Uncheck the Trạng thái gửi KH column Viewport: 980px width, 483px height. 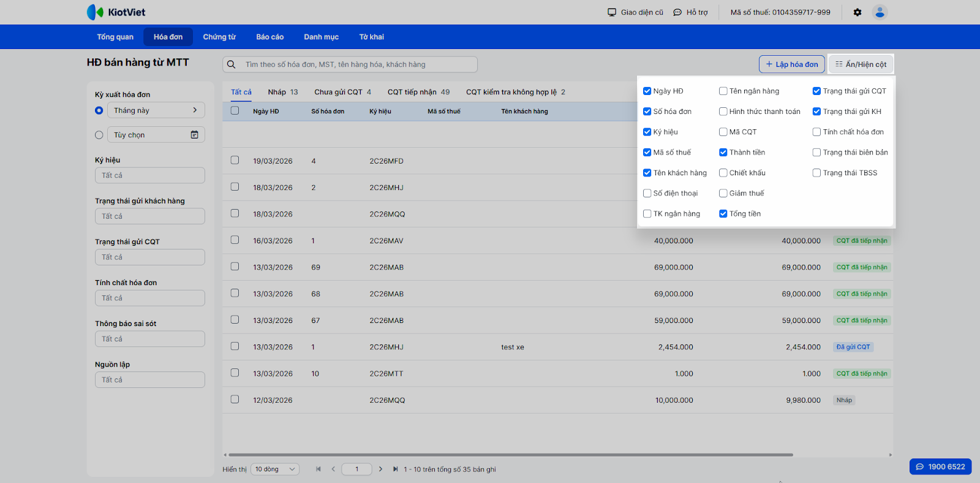(x=816, y=112)
